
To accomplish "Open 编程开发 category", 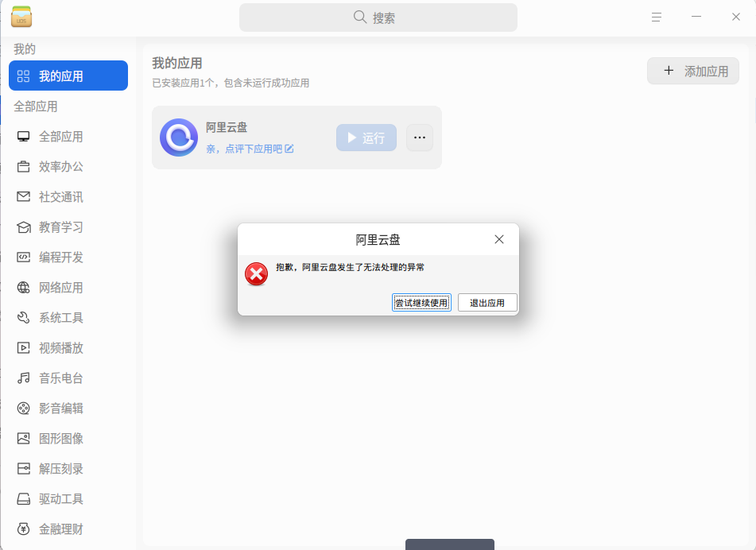I will click(x=68, y=258).
